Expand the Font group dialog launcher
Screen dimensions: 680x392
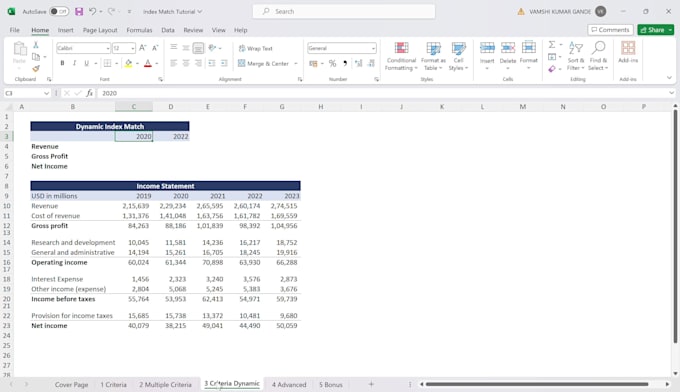click(160, 79)
